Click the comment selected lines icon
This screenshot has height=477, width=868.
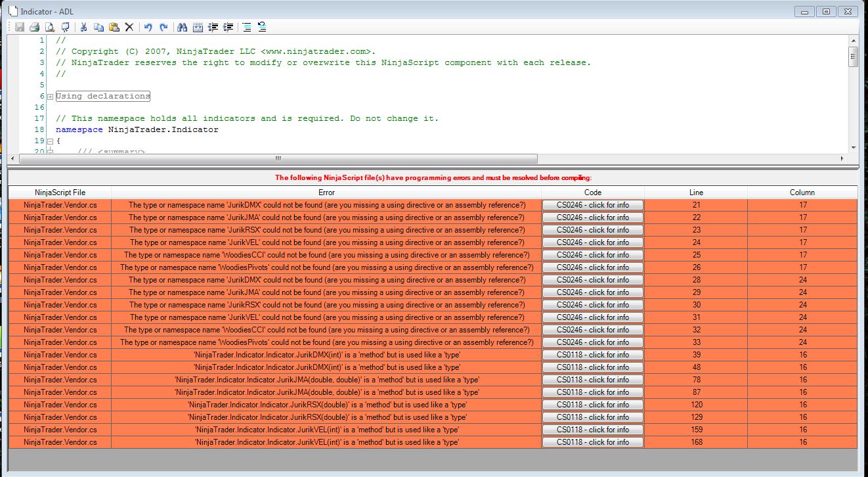coord(247,27)
